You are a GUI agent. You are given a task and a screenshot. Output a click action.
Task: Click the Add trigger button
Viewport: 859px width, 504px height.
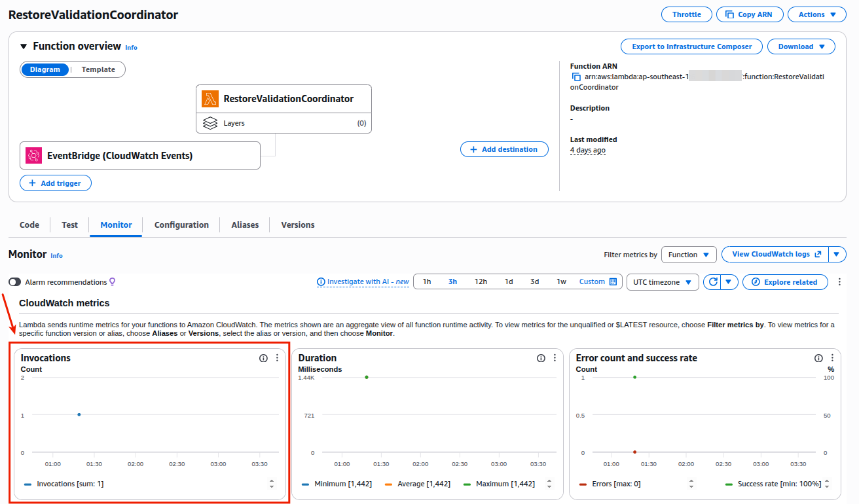click(x=56, y=183)
